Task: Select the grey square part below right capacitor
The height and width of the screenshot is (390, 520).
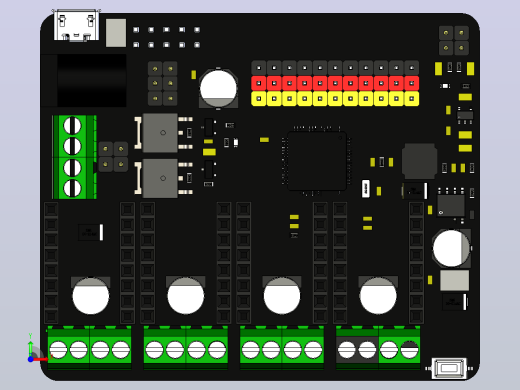Action: coord(454,280)
